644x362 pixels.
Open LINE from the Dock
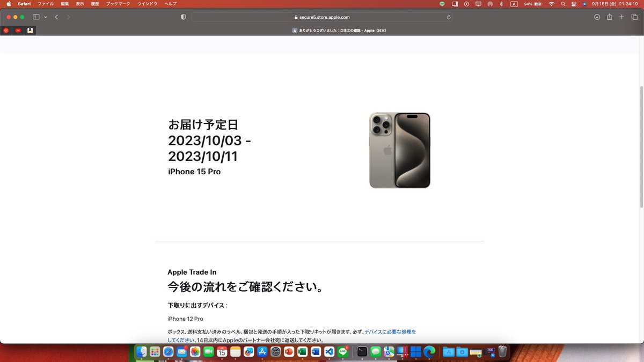(342, 352)
